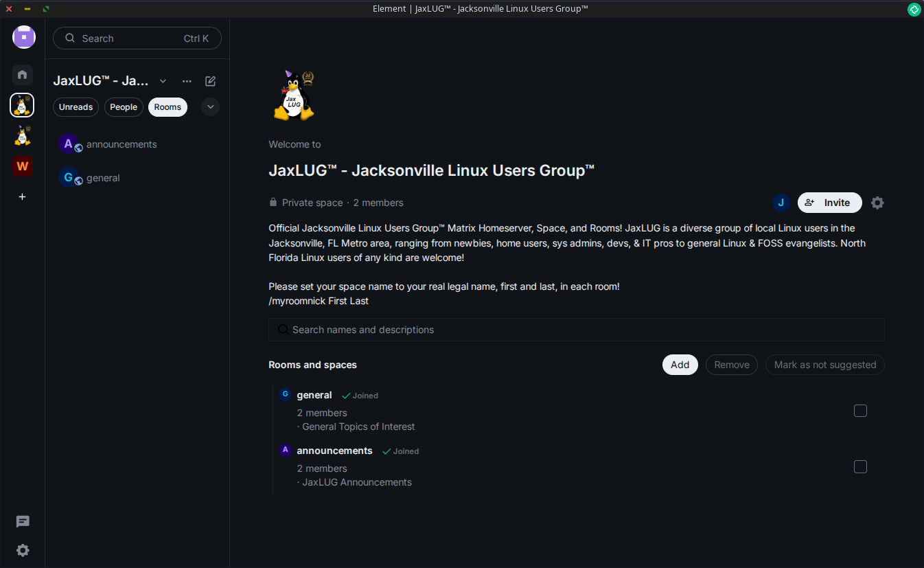Click Search names and descriptions field
This screenshot has height=568, width=924.
pyautogui.click(x=577, y=330)
